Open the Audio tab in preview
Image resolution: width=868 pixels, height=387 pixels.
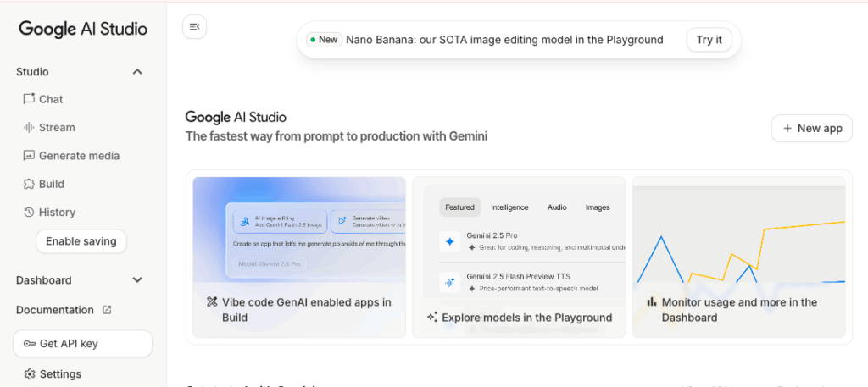tap(557, 207)
